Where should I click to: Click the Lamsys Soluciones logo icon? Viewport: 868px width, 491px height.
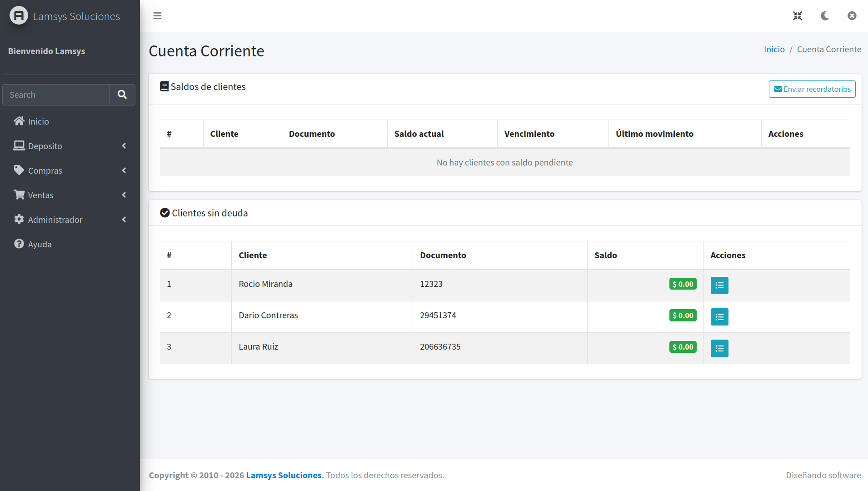19,16
